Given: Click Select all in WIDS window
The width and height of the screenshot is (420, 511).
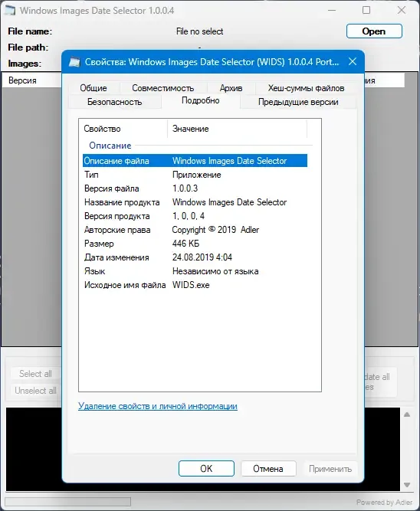Looking at the screenshot, I should 35,373.
